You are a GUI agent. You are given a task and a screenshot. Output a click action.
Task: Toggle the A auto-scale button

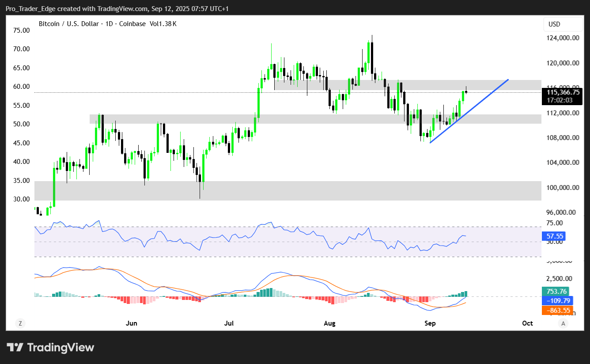(x=563, y=323)
